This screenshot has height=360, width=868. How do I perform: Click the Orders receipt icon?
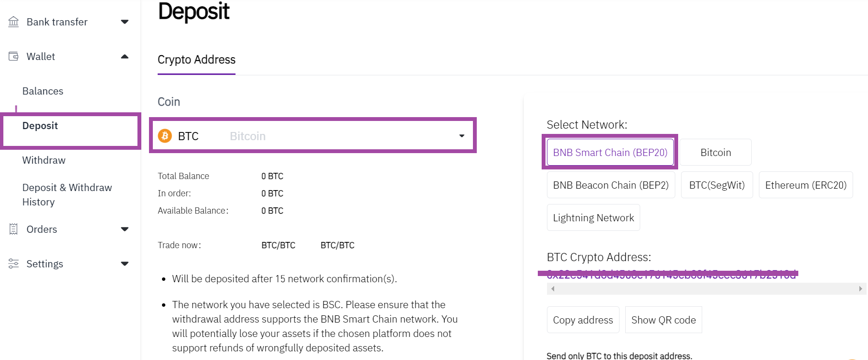pyautogui.click(x=13, y=229)
